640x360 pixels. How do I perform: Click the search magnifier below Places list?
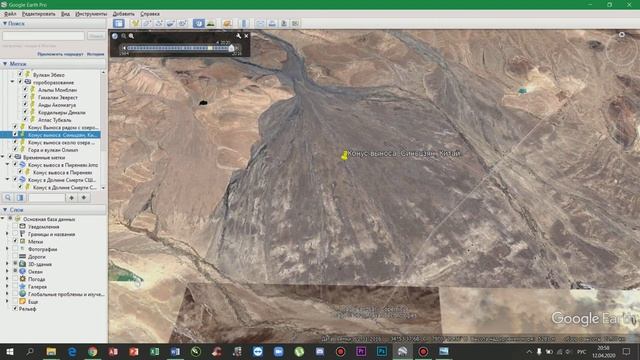coord(8,198)
